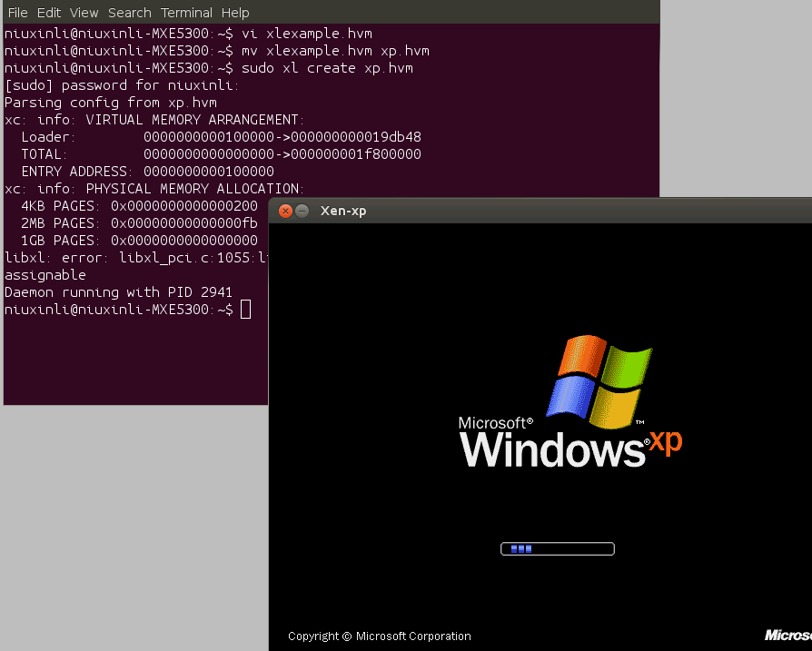812x651 pixels.
Task: Open the File menu in terminal
Action: click(x=17, y=13)
